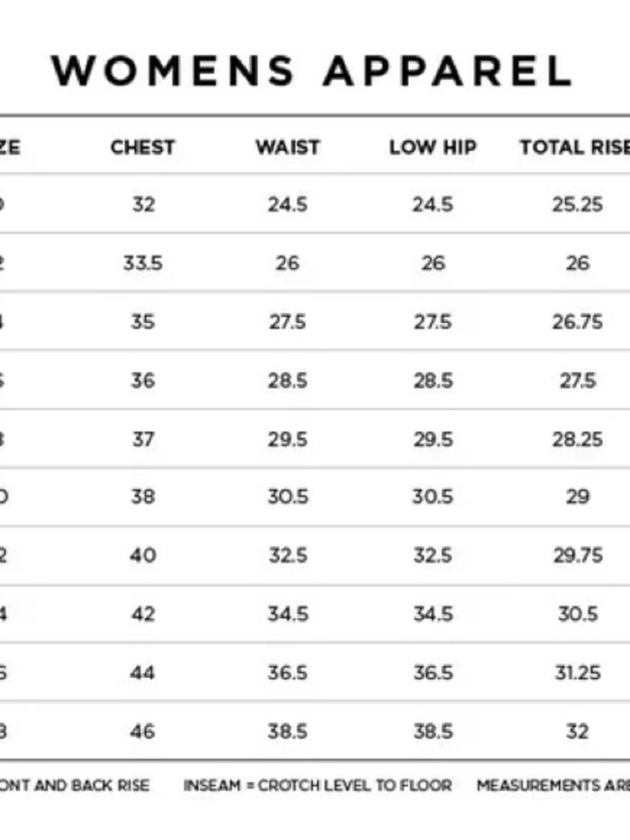Click low hip value 34.5
630x840 pixels.
click(433, 614)
